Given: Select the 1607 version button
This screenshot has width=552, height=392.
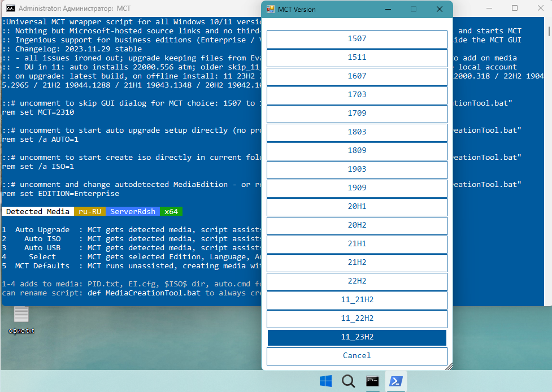Looking at the screenshot, I should point(357,76).
